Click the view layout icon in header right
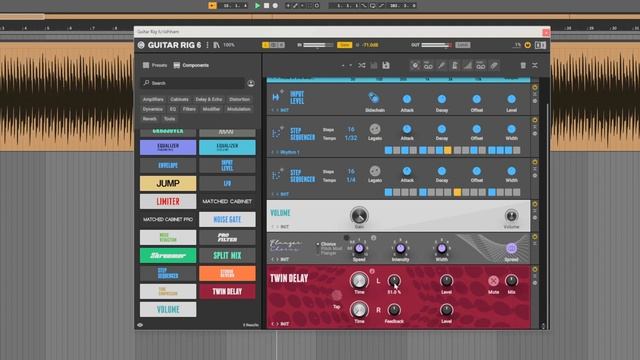The width and height of the screenshot is (640, 360). (540, 45)
